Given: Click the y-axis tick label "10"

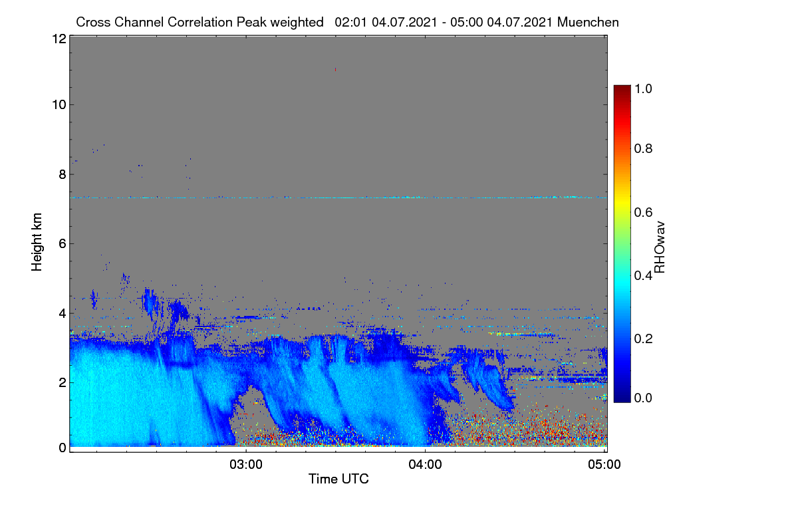Looking at the screenshot, I should [x=59, y=104].
